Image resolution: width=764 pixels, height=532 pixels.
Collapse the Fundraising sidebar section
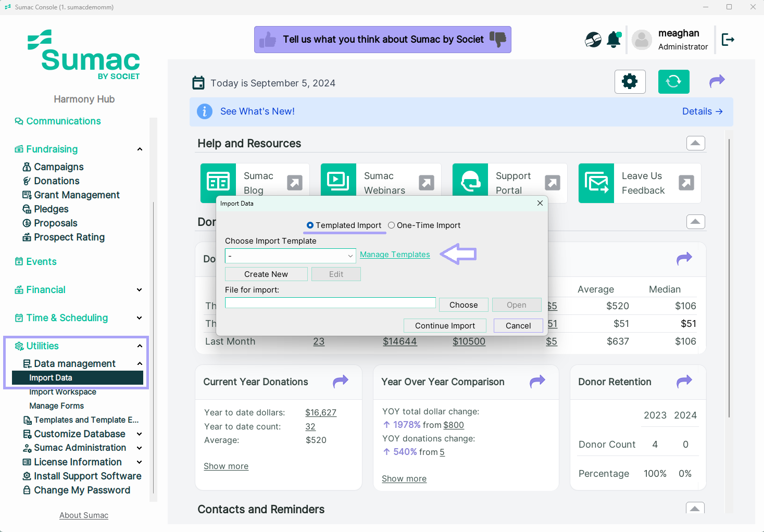[x=140, y=149]
